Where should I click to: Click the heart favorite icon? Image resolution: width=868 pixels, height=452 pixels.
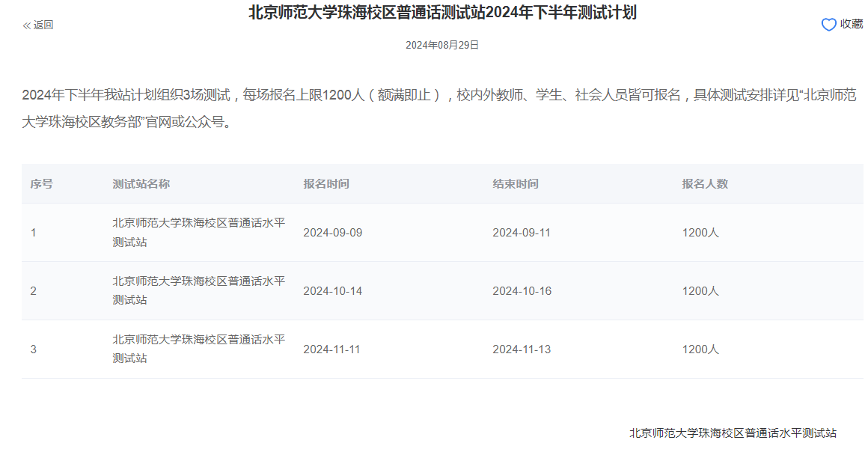coord(828,25)
